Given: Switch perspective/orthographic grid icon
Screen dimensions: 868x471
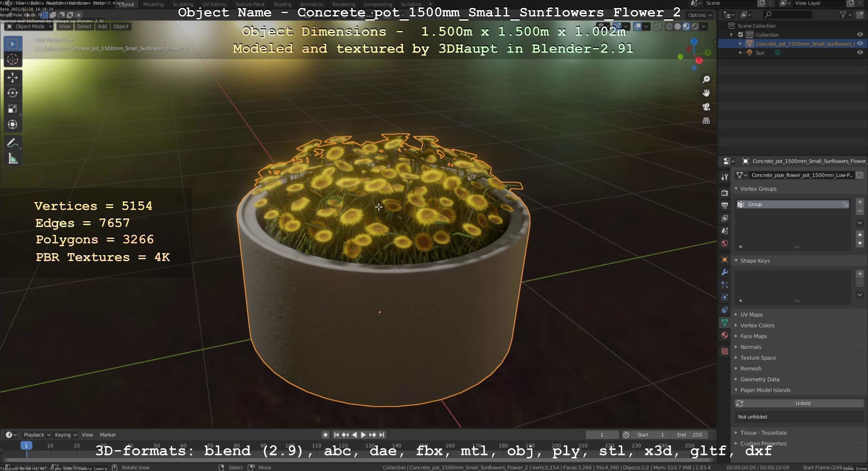Looking at the screenshot, I should [706, 121].
